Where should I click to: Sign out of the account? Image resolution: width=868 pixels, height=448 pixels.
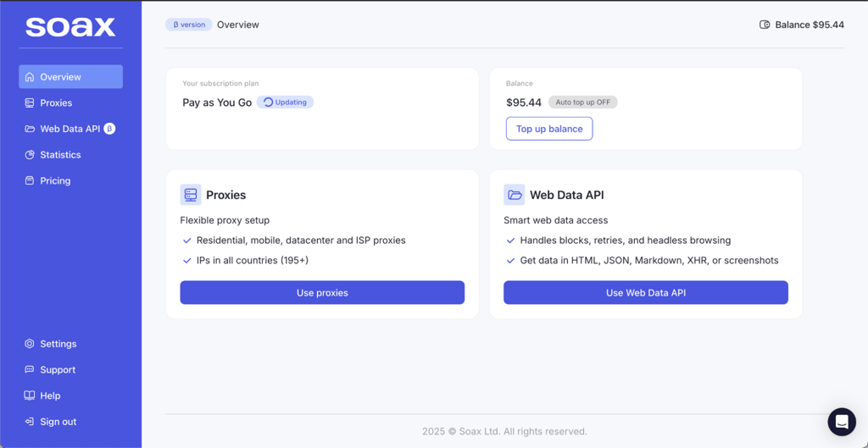(x=71, y=422)
